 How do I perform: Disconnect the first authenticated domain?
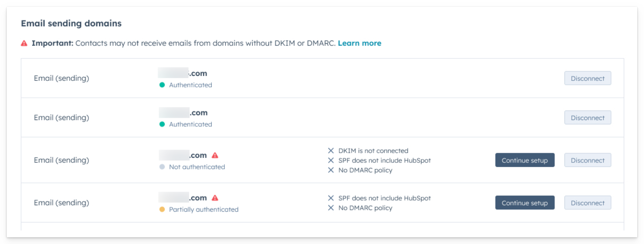click(587, 78)
